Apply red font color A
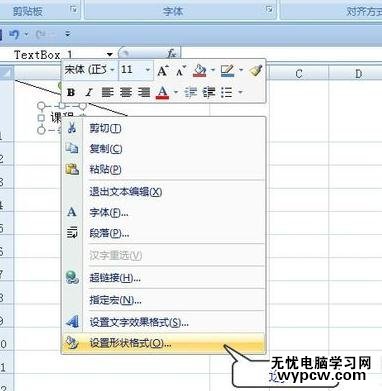 coord(163,92)
